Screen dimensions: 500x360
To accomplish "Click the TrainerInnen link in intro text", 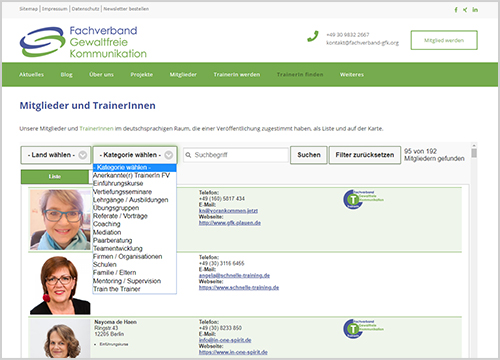I will pos(96,129).
